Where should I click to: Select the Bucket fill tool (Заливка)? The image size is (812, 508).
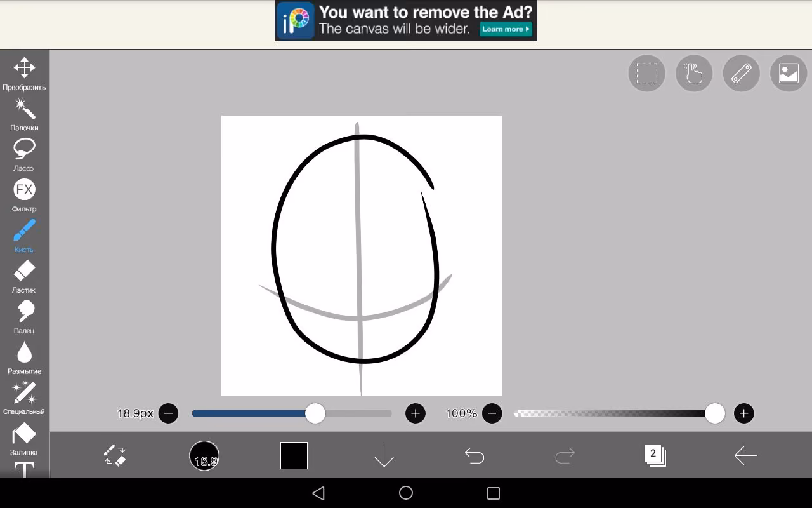click(24, 439)
